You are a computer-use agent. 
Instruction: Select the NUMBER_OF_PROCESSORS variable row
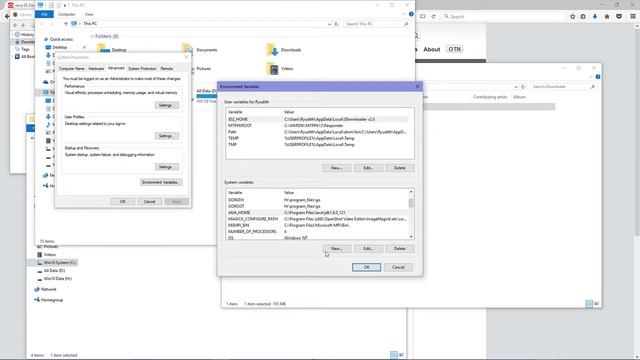pos(317,231)
